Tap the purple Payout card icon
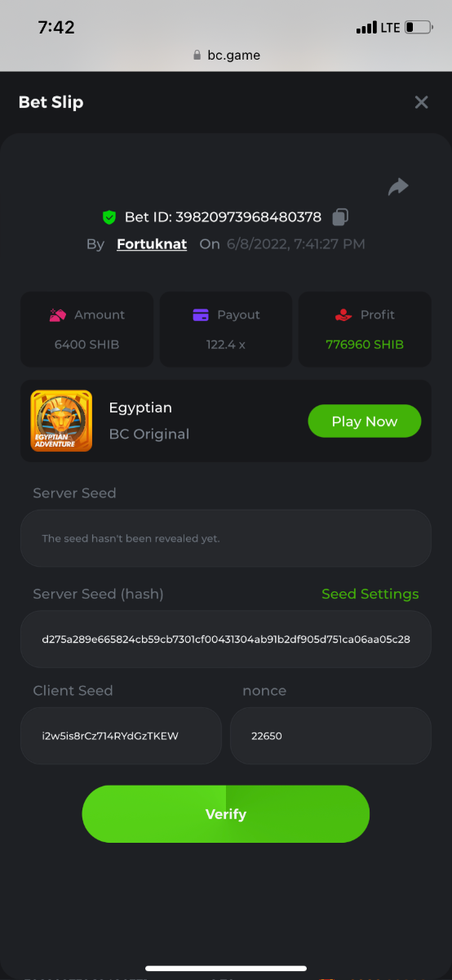Viewport: 452px width, 980px height. pyautogui.click(x=201, y=315)
